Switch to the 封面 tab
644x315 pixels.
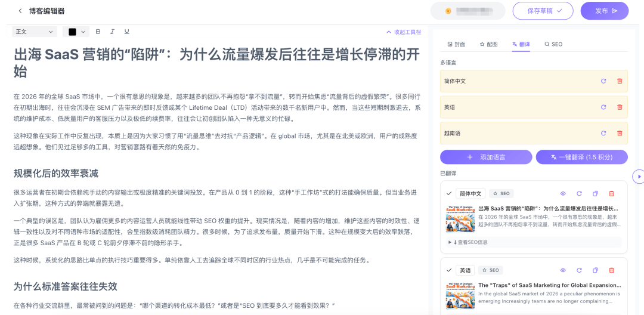point(456,44)
